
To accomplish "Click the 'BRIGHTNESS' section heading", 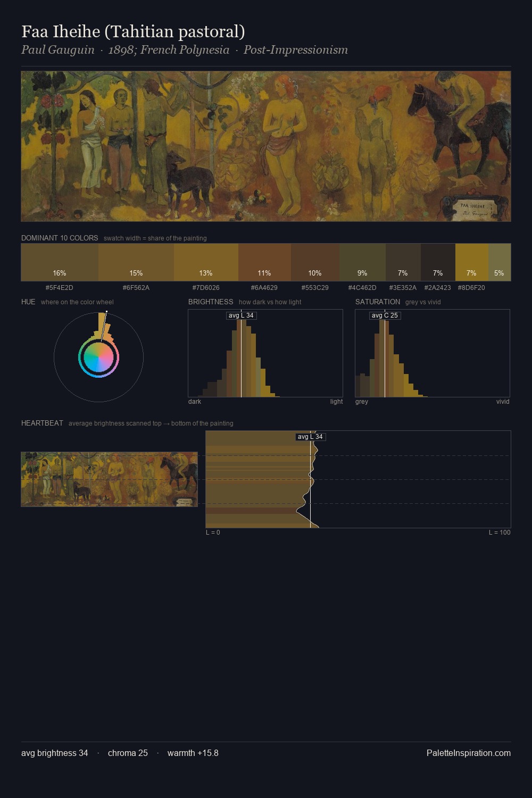I will [211, 302].
